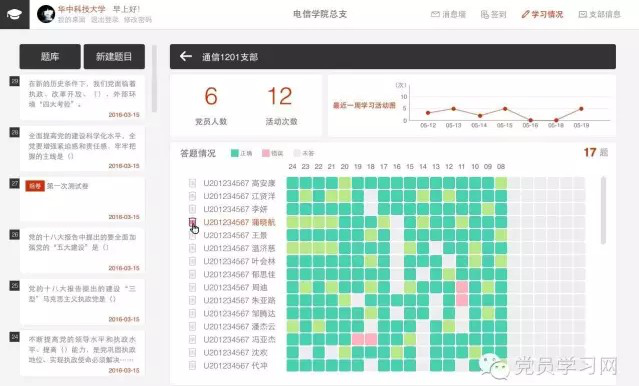The height and width of the screenshot is (386, 639).
Task: Open document icon for 潘杰云
Action: 192,326
